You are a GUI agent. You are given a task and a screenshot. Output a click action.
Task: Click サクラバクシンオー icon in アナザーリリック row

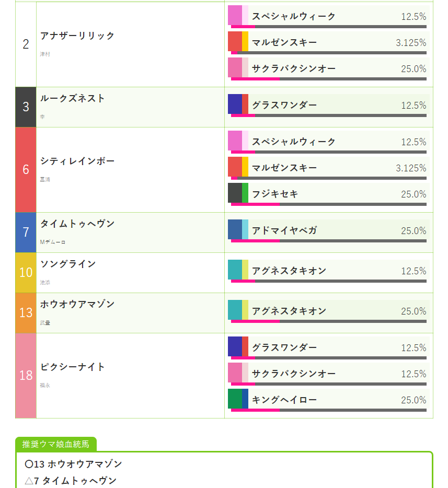pyautogui.click(x=238, y=67)
